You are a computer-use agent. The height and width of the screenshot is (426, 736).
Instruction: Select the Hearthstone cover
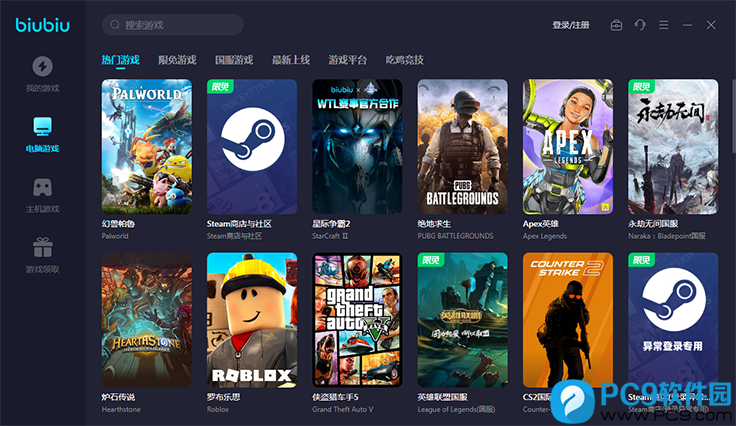pos(147,320)
